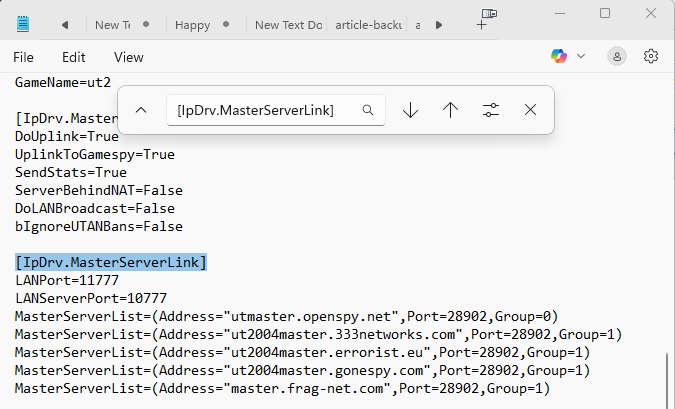
Task: Click the DoLANBroadcast=False line
Action: pyautogui.click(x=95, y=209)
